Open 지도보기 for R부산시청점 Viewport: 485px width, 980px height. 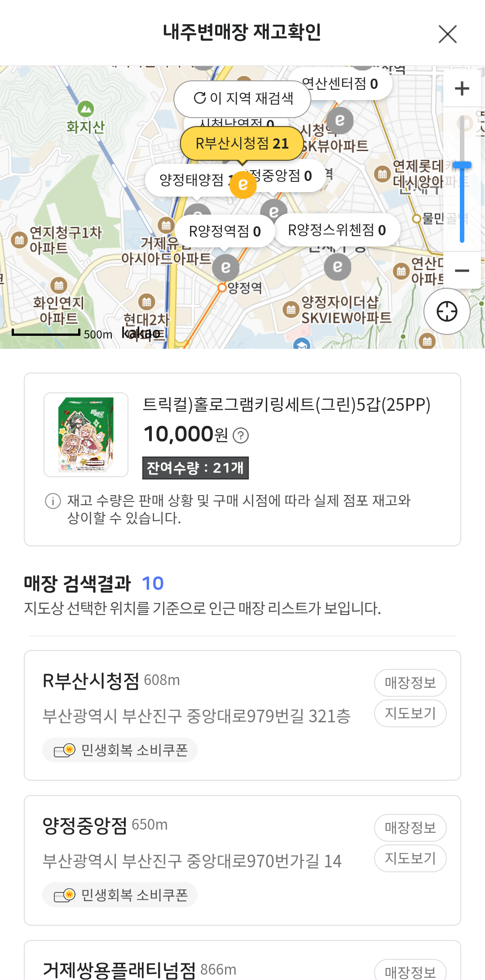tap(410, 713)
